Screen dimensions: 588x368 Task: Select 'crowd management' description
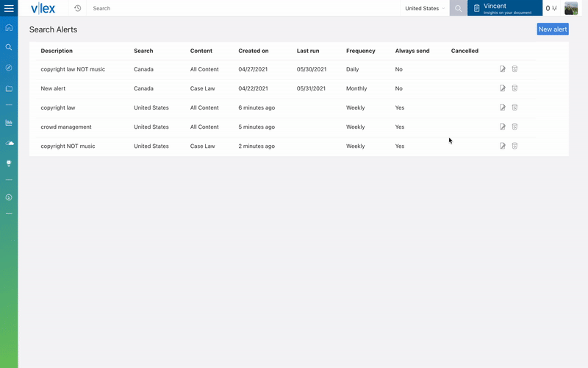click(66, 127)
